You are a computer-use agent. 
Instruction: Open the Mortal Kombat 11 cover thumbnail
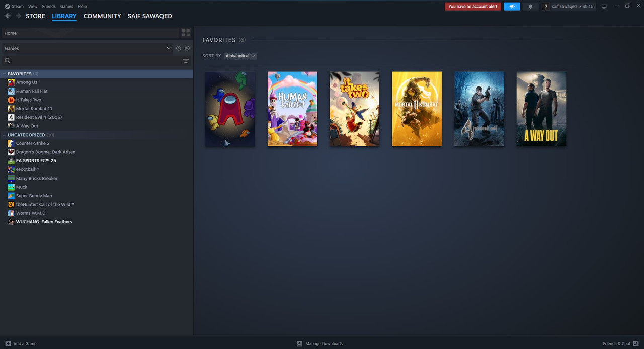tap(417, 109)
